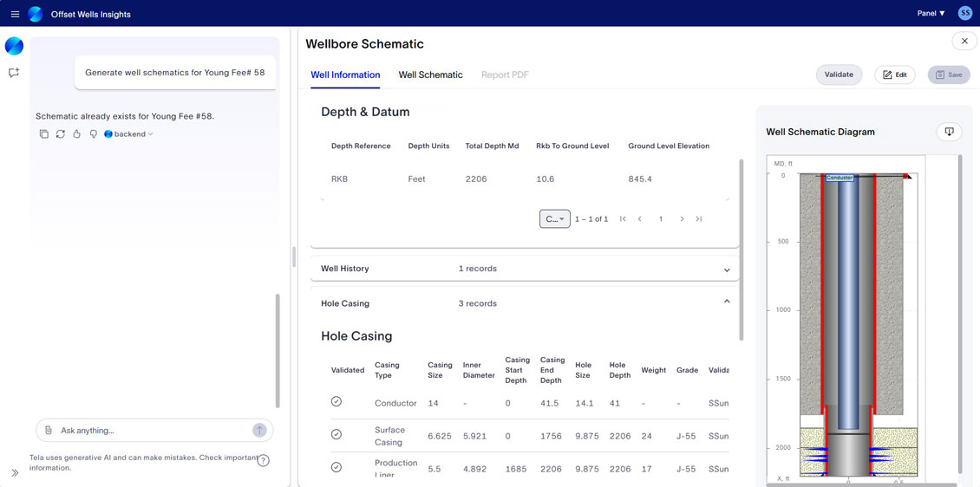This screenshot has height=487, width=980.
Task: Click the Conductor label in the diagram
Action: tap(840, 178)
